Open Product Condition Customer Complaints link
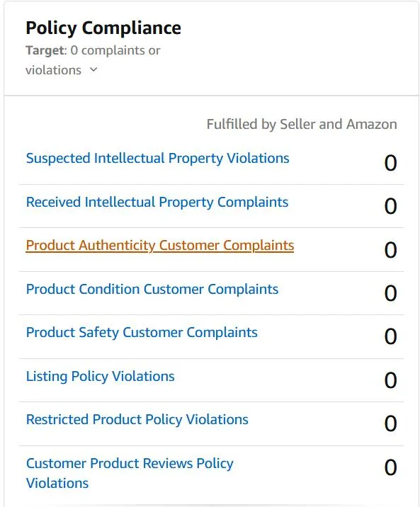Viewport: 420px width, 507px height. click(x=152, y=289)
